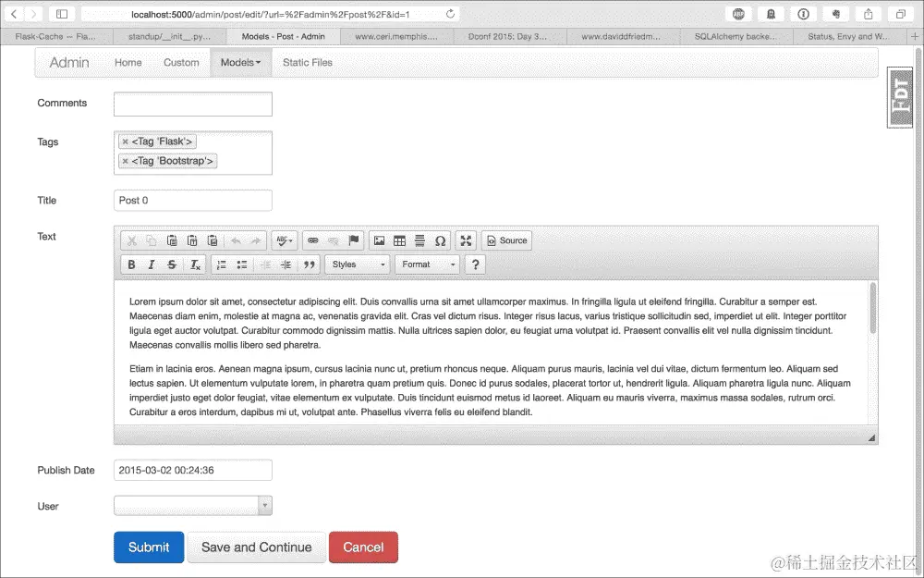Click the Unlink icon

coord(333,240)
